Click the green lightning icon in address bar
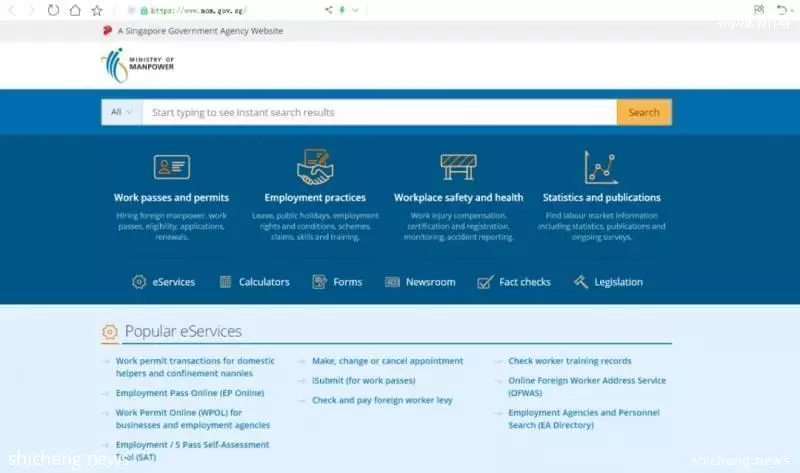800x473 pixels. click(342, 10)
